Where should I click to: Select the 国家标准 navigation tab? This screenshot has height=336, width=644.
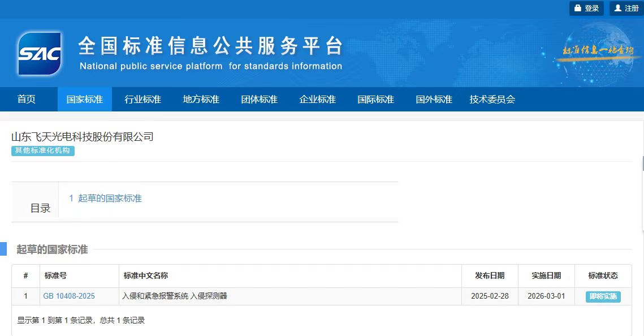(x=85, y=99)
